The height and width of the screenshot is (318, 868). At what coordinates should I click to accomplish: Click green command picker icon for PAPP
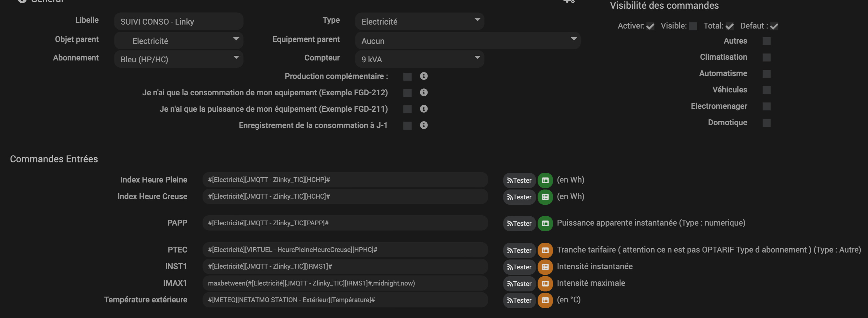pyautogui.click(x=545, y=224)
